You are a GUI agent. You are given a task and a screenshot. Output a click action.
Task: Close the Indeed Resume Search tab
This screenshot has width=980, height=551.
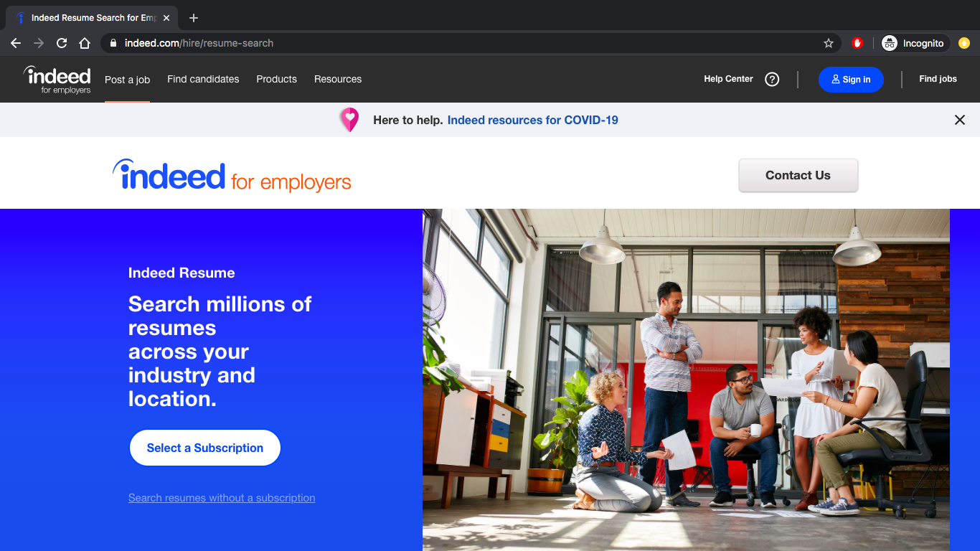tap(166, 18)
